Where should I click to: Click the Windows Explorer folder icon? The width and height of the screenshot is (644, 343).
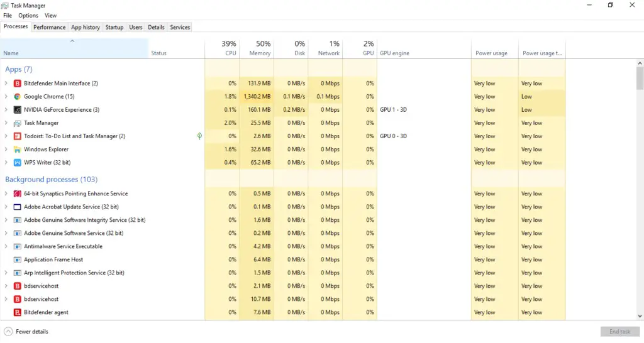point(17,150)
